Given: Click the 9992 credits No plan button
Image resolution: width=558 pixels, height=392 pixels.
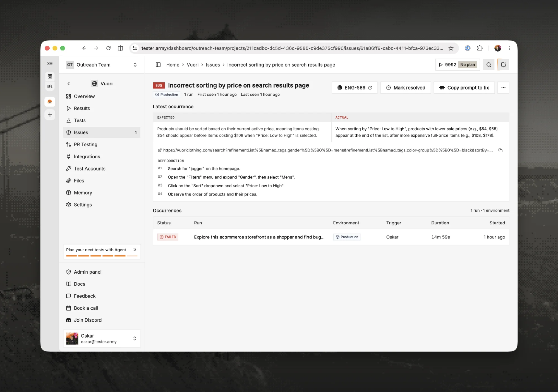Looking at the screenshot, I should [x=458, y=65].
